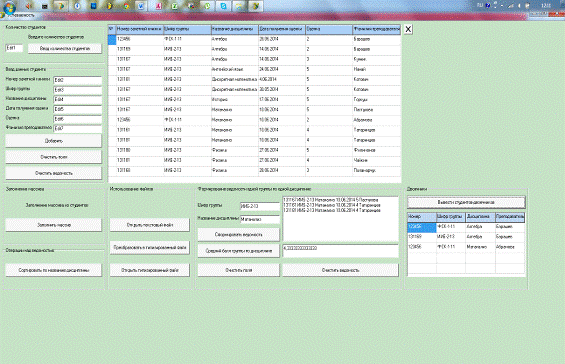The image size is (565, 364).
Task: Click the Заполнить массив button
Action: 54,225
